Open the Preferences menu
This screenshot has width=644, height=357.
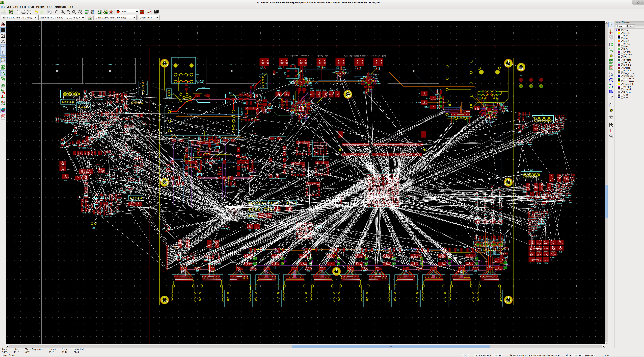point(60,7)
